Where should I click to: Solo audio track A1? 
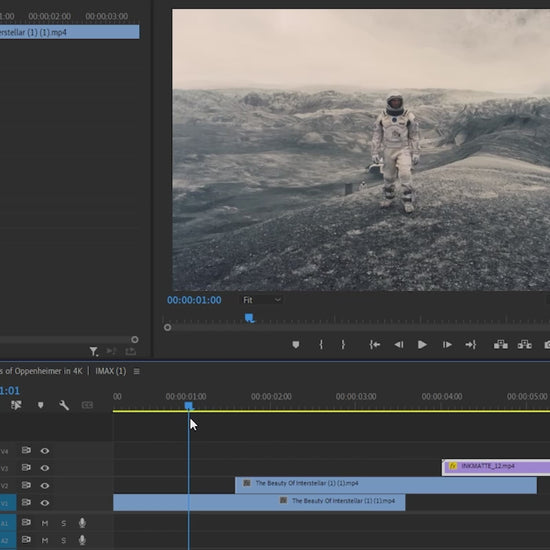pyautogui.click(x=63, y=523)
